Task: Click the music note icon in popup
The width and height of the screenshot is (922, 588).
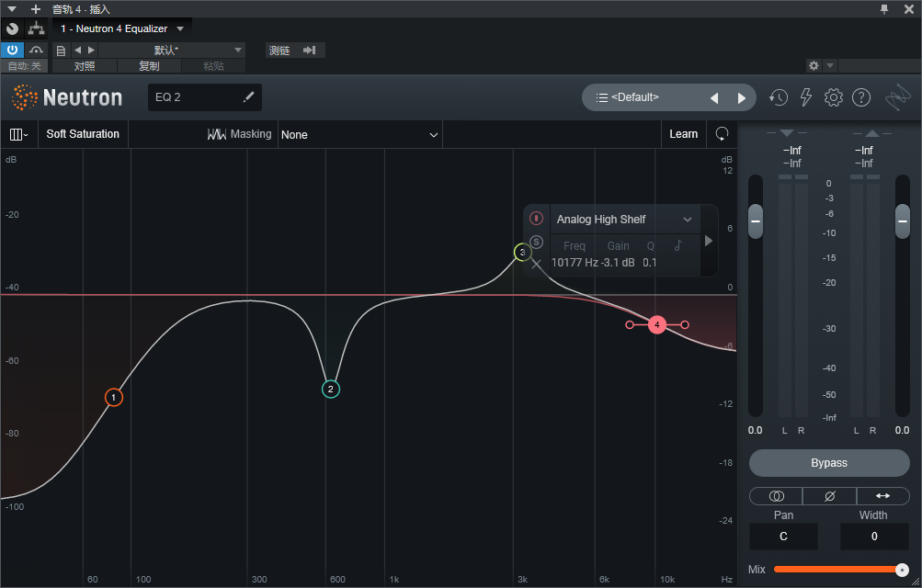Action: pos(678,245)
